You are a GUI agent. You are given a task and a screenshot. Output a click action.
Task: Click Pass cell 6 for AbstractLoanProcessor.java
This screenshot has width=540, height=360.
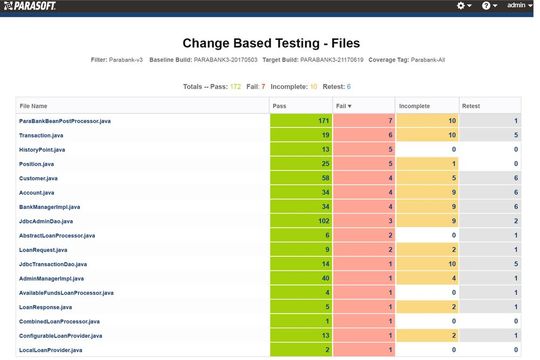(x=301, y=235)
